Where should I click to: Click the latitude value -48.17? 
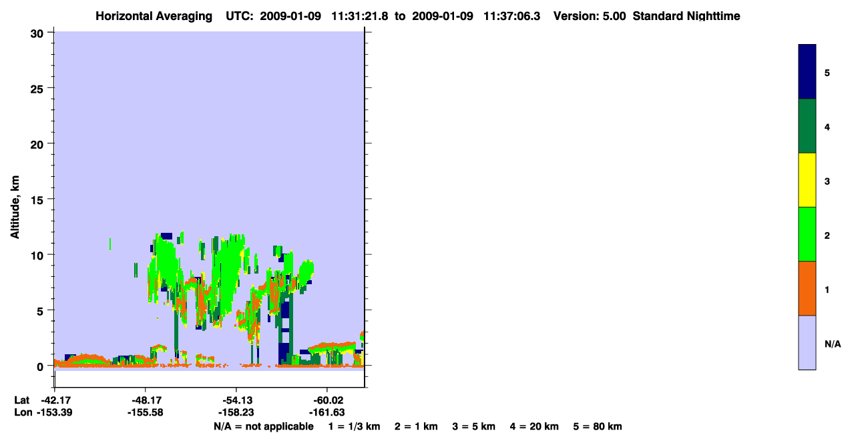coord(145,400)
